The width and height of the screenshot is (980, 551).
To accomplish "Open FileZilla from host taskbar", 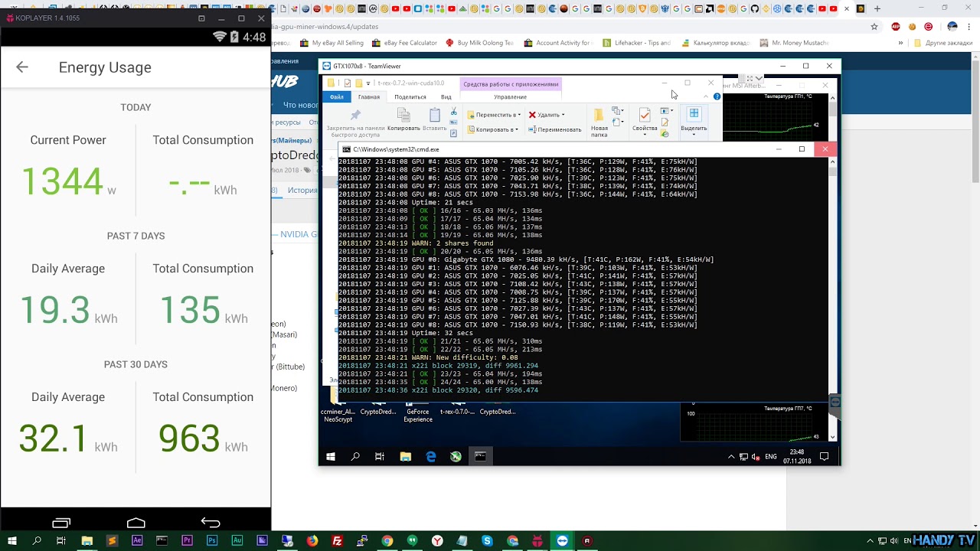I will click(338, 541).
